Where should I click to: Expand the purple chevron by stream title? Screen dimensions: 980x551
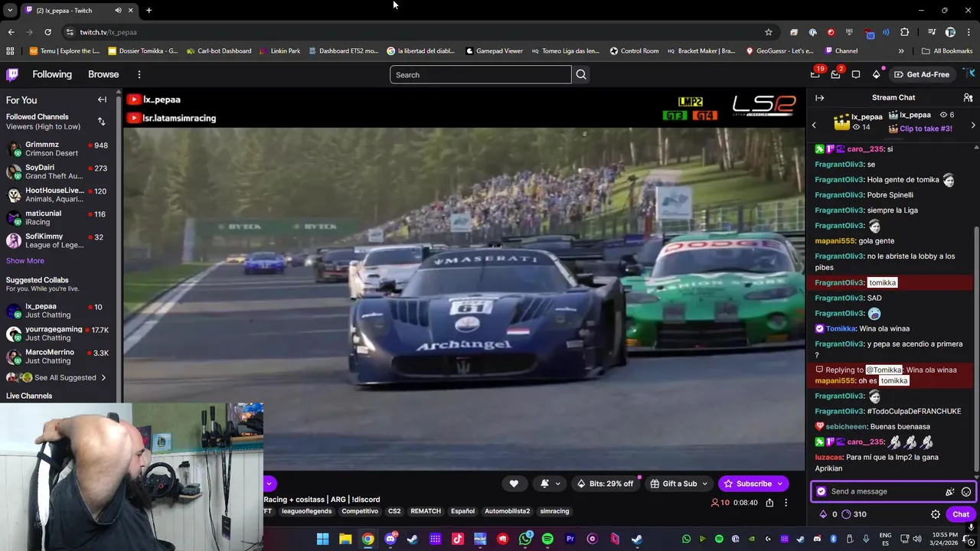coord(269,483)
